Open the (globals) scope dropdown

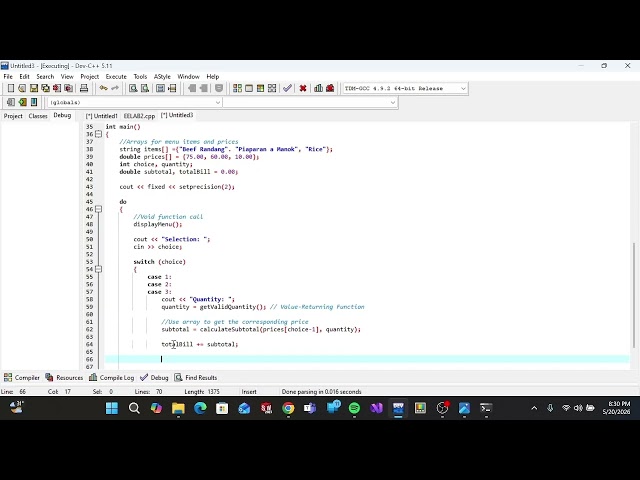point(135,102)
